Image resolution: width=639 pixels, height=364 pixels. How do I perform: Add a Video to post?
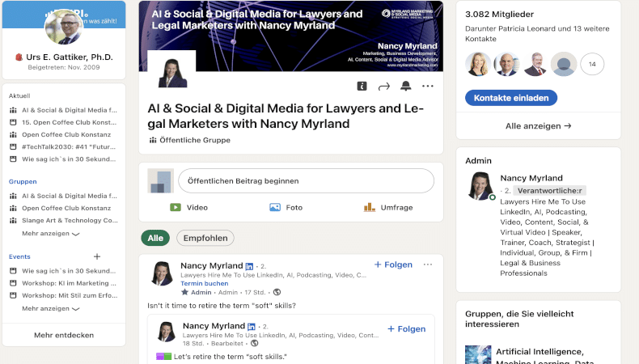pyautogui.click(x=188, y=207)
